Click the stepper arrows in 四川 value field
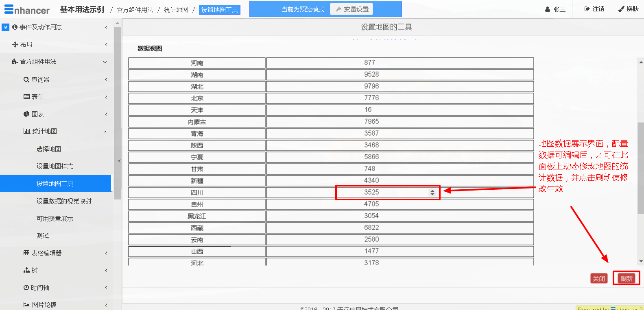644x310 pixels. [x=432, y=193]
